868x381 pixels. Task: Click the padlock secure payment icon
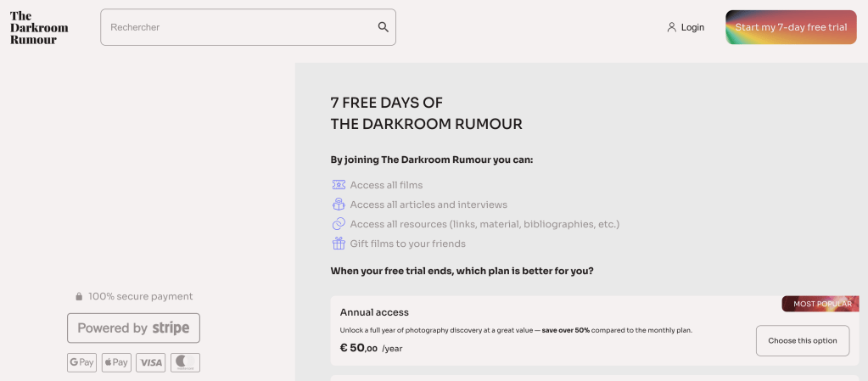tap(79, 297)
